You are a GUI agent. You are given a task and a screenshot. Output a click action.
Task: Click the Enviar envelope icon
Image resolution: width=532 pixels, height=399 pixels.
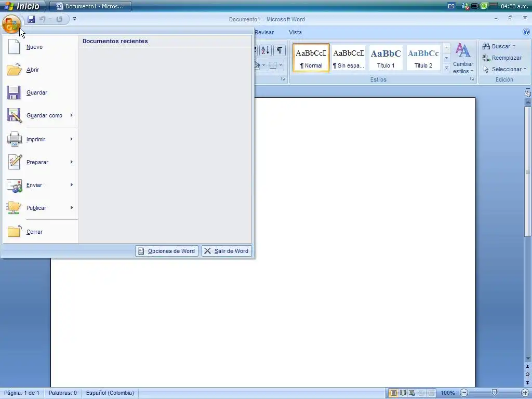point(14,185)
